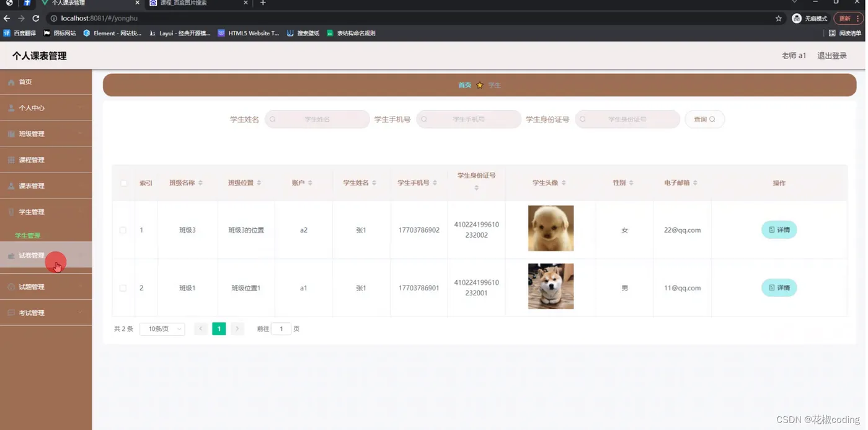Open a new browser tab with plus
The image size is (868, 430).
pyautogui.click(x=263, y=3)
